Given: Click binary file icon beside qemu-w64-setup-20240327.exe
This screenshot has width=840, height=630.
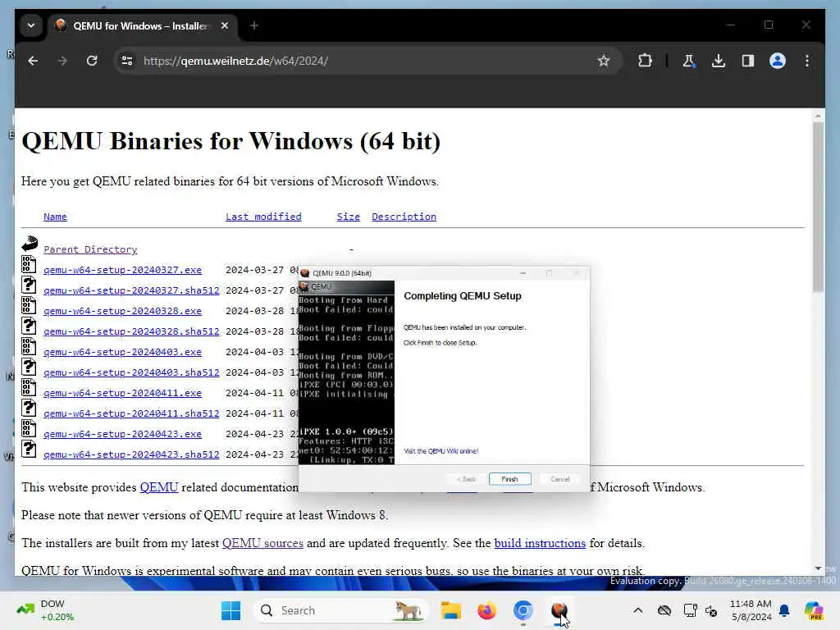Looking at the screenshot, I should [x=29, y=265].
